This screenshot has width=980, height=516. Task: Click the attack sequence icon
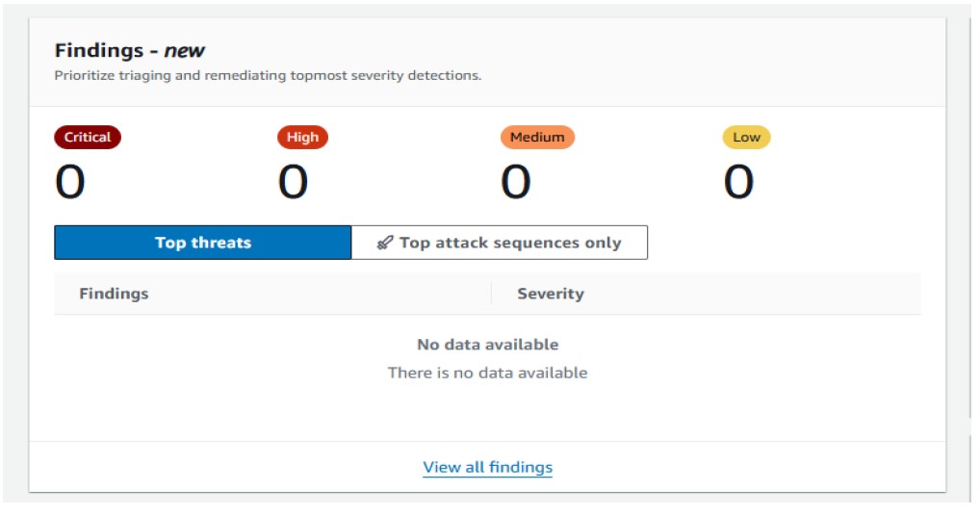[x=385, y=243]
